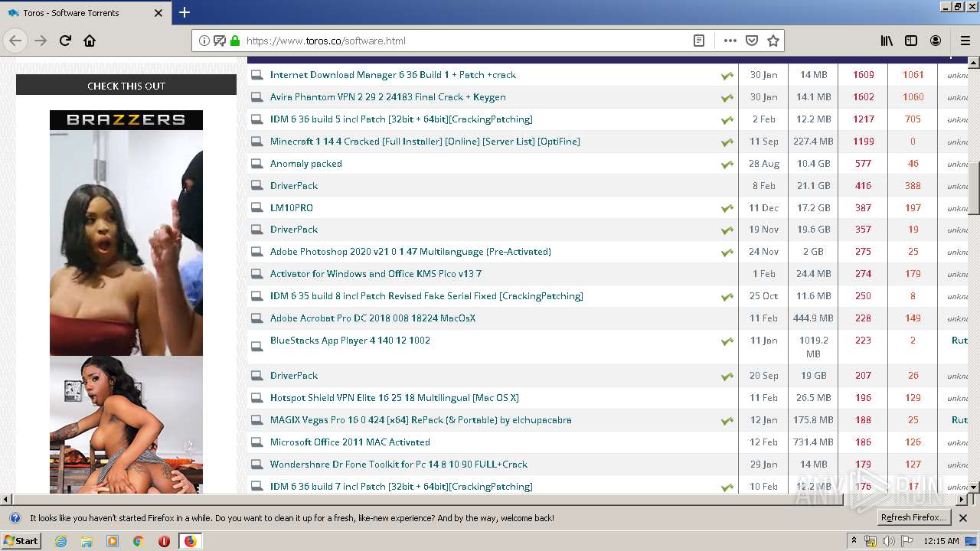Open Firefox account icon
This screenshot has height=551, width=980.
(x=936, y=41)
